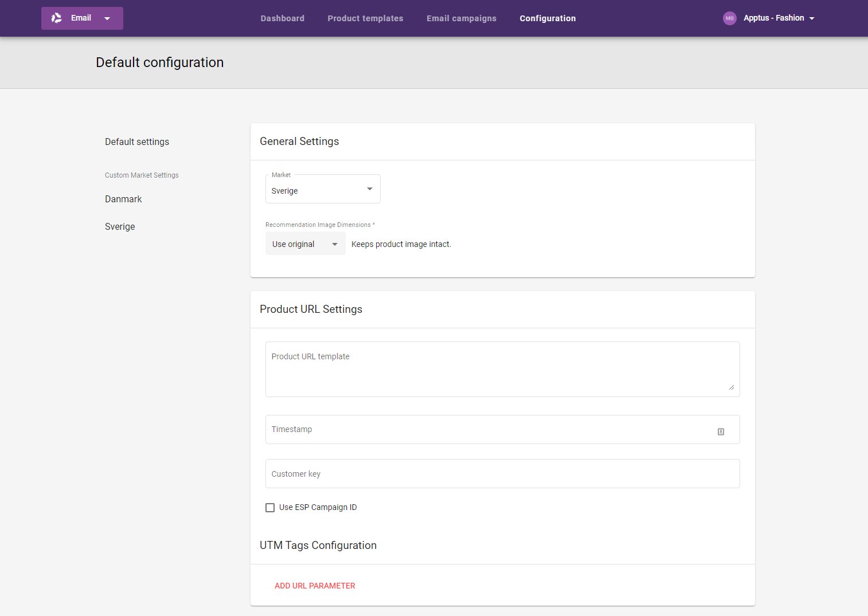Open the Product templates tab
The image size is (868, 616).
click(x=365, y=18)
